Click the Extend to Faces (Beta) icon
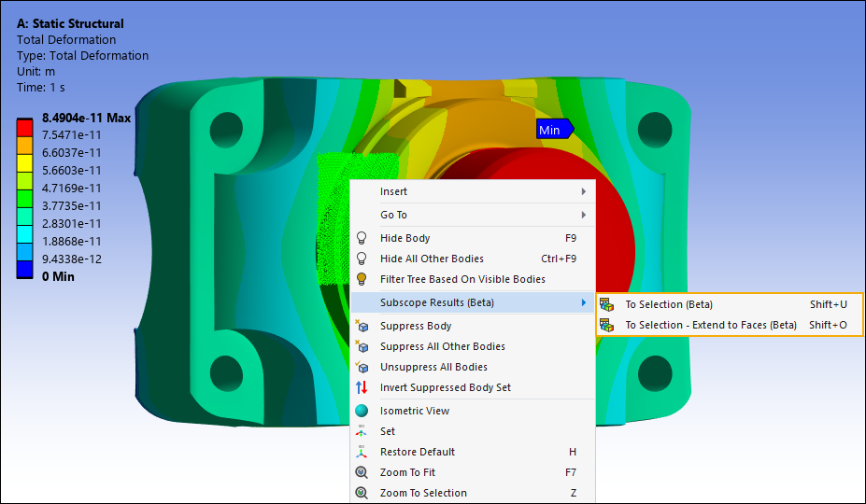Screen dimensions: 866x504 [606, 325]
